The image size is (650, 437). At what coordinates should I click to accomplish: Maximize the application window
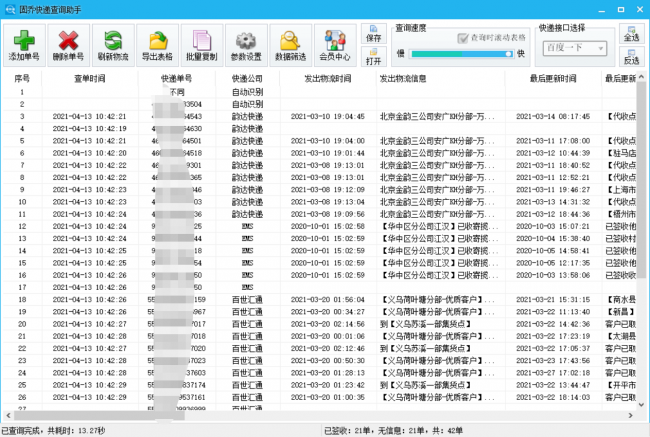(621, 10)
